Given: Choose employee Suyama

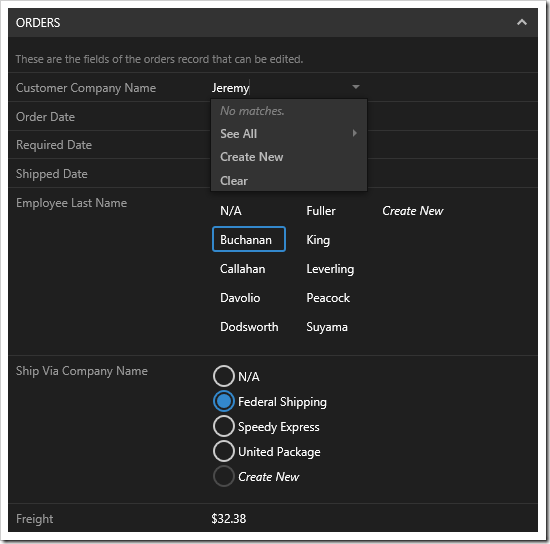Looking at the screenshot, I should point(327,327).
